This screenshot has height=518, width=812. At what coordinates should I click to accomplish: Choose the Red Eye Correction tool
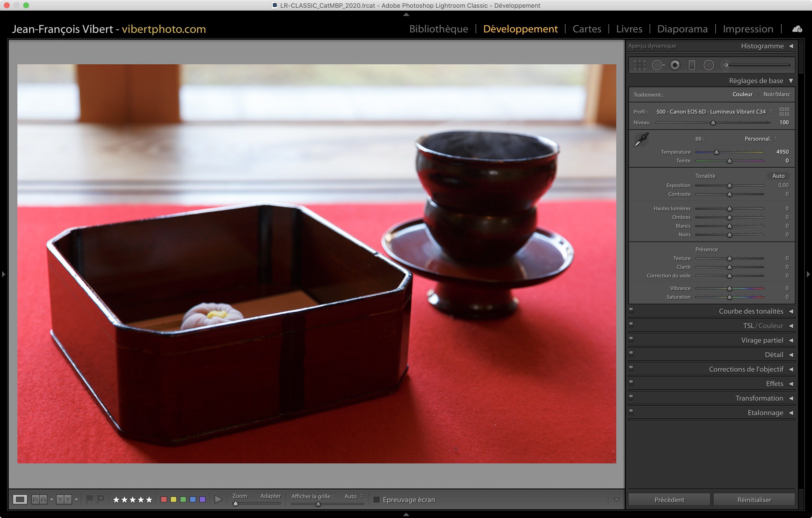(675, 65)
